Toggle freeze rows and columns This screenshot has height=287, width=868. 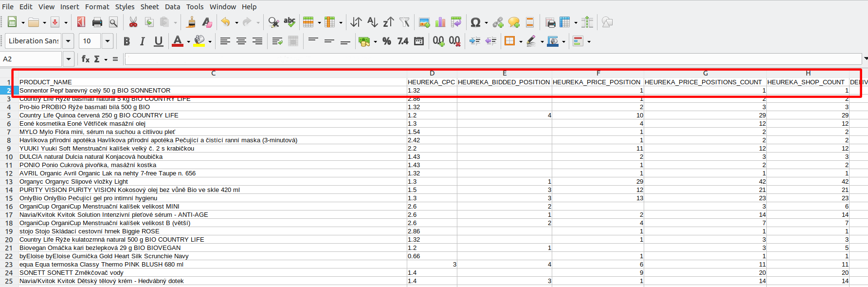[564, 22]
